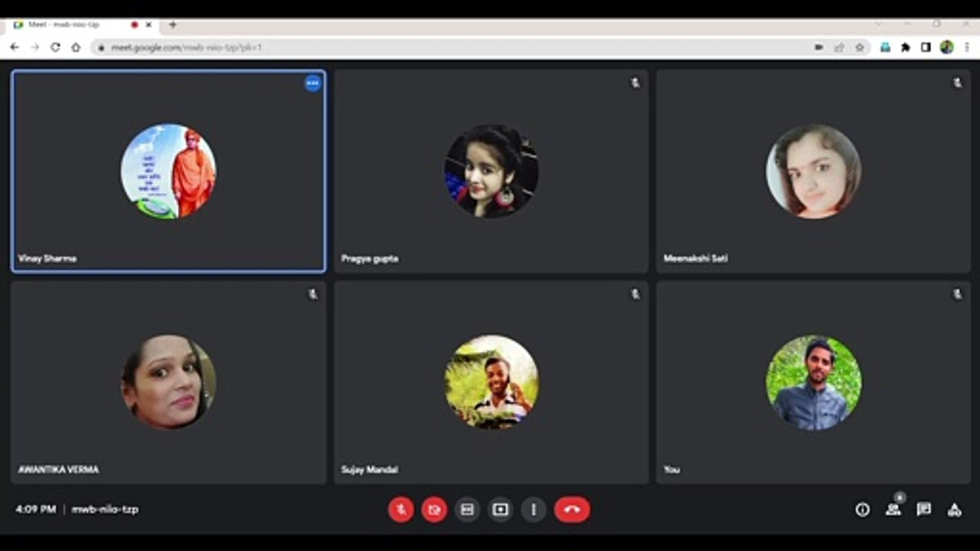Click muted mic icon on Pragya gupta tile
980x551 pixels.
click(x=635, y=83)
